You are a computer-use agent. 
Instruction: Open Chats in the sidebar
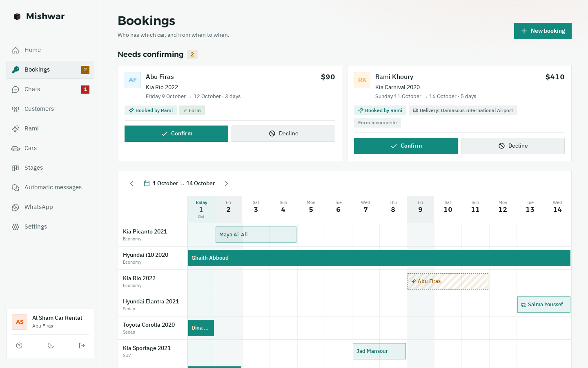(50, 89)
